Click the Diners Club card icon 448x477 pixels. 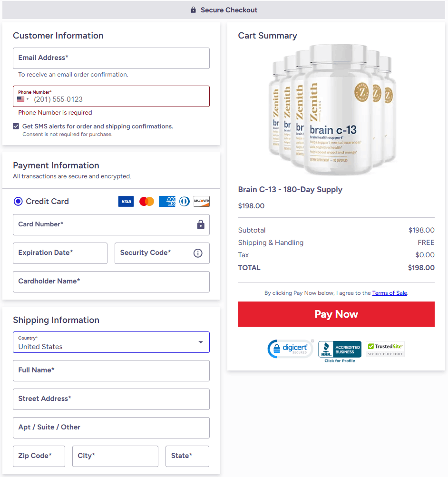click(185, 202)
